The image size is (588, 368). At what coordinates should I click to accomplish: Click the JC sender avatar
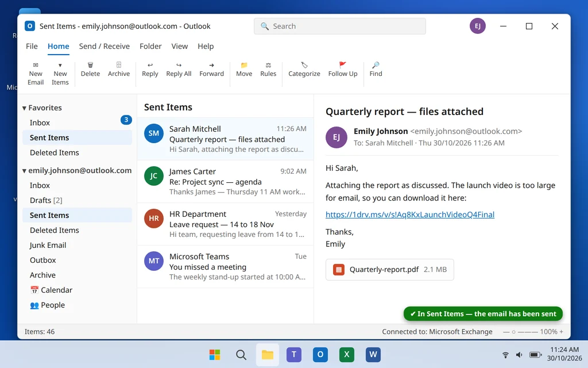click(x=154, y=176)
